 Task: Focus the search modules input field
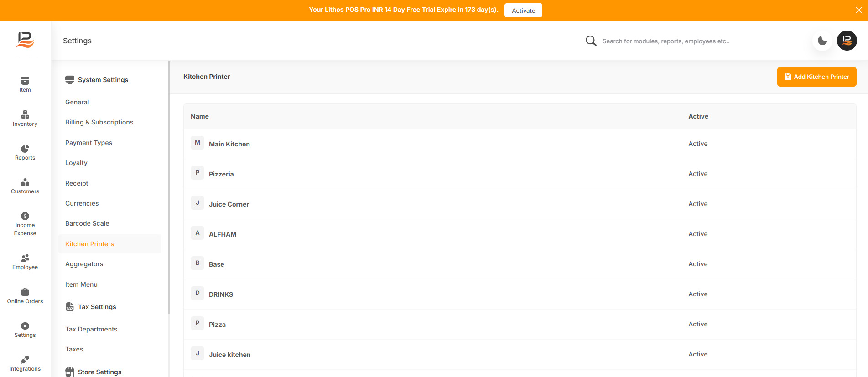pyautogui.click(x=702, y=41)
